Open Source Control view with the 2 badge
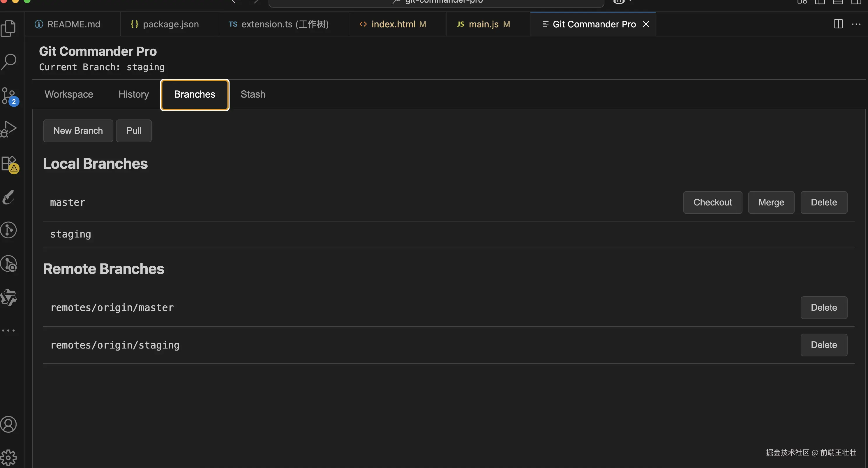The image size is (868, 468). tap(8, 96)
